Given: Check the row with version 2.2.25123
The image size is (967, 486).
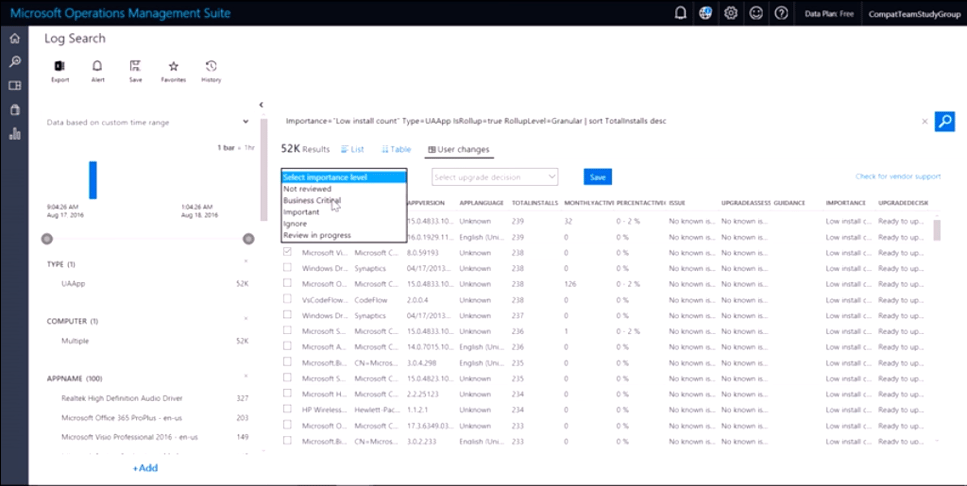Looking at the screenshot, I should pos(287,393).
